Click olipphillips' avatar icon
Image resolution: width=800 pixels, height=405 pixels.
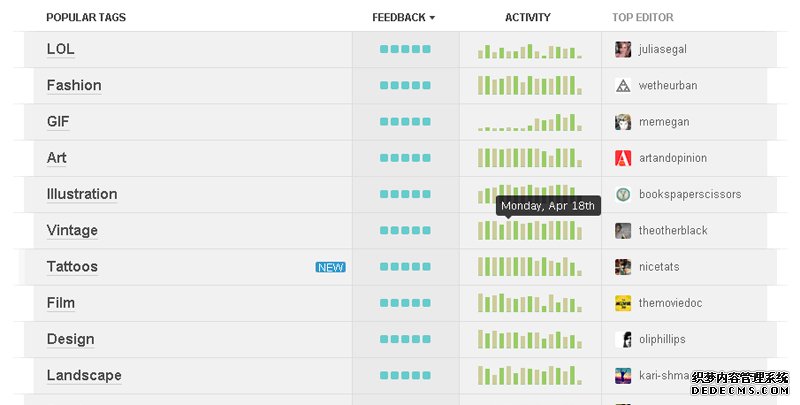(623, 339)
